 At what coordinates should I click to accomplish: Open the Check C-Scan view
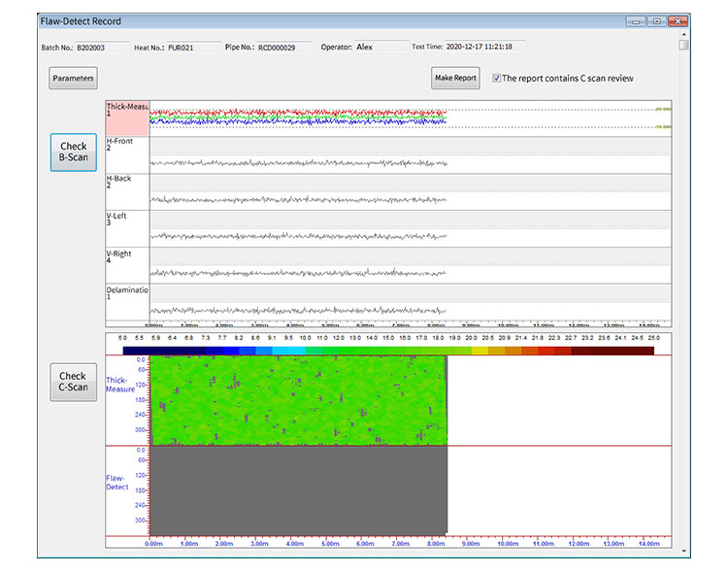click(74, 382)
